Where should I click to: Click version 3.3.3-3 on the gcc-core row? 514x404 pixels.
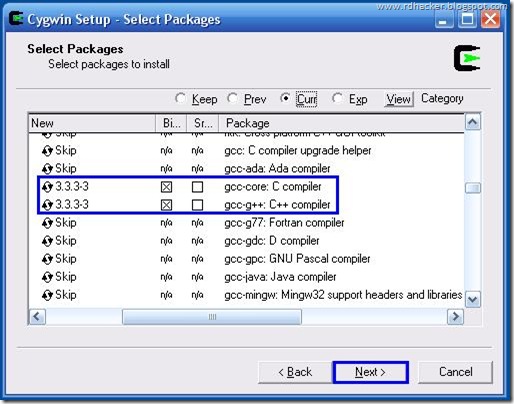click(x=72, y=186)
